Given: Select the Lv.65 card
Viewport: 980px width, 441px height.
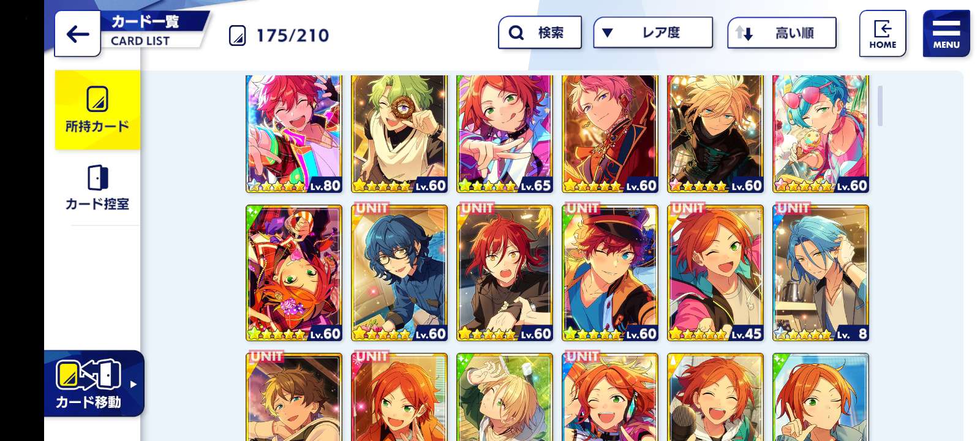Looking at the screenshot, I should coord(505,134).
